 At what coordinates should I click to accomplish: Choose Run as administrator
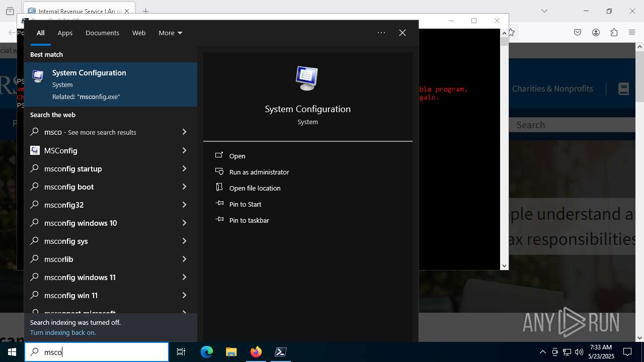click(x=259, y=172)
